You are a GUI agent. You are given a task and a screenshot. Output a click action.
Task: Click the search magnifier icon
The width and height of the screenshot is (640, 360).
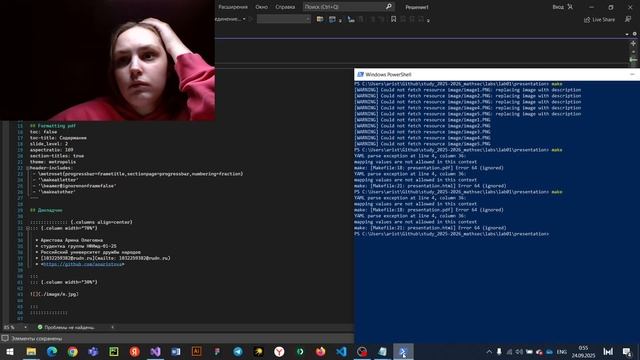tap(389, 7)
